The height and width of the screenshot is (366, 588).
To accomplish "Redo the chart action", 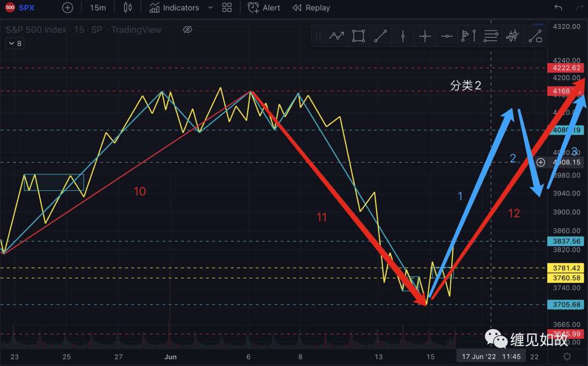I will pyautogui.click(x=580, y=8).
